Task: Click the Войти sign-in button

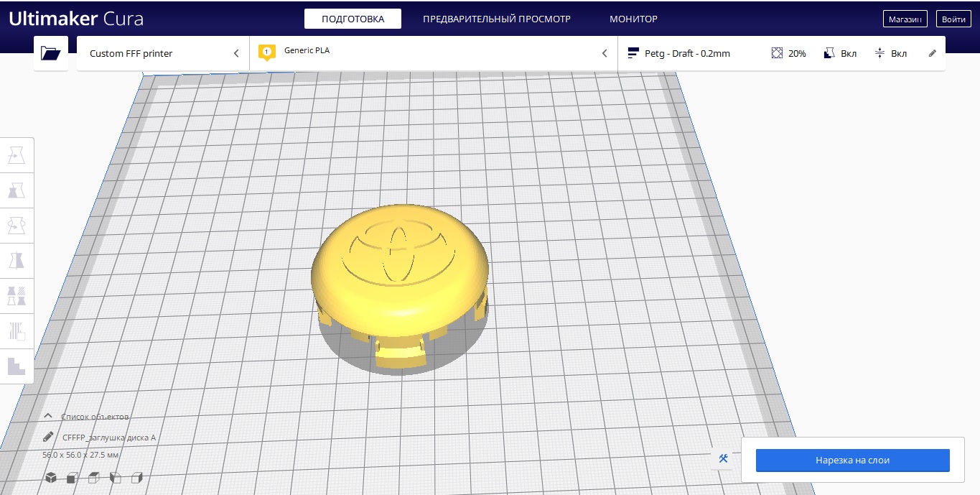Action: [x=953, y=19]
